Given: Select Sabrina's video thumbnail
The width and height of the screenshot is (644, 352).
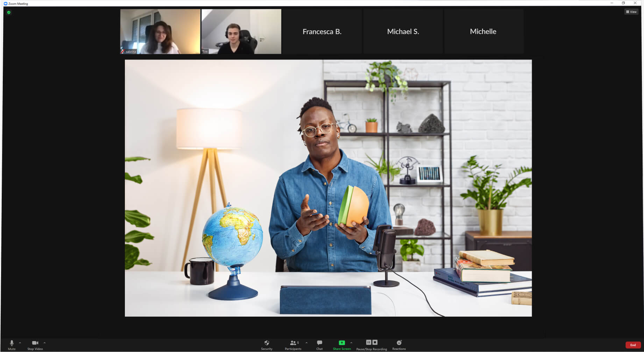Looking at the screenshot, I should tap(160, 31).
